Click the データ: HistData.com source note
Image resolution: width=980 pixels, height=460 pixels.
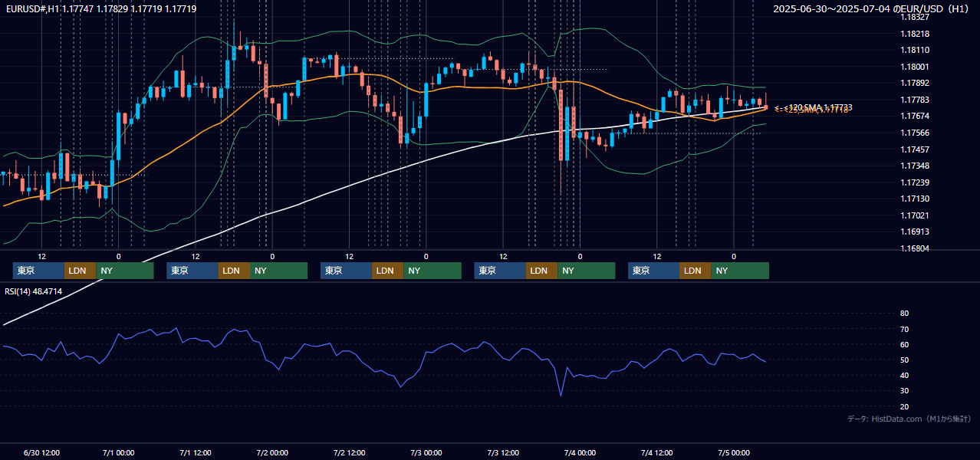pyautogui.click(x=909, y=419)
